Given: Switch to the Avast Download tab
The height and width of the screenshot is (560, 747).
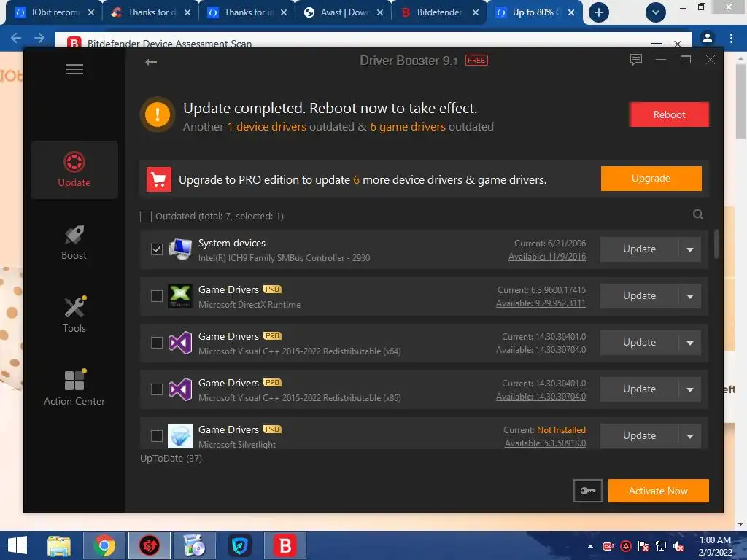Looking at the screenshot, I should coord(344,12).
